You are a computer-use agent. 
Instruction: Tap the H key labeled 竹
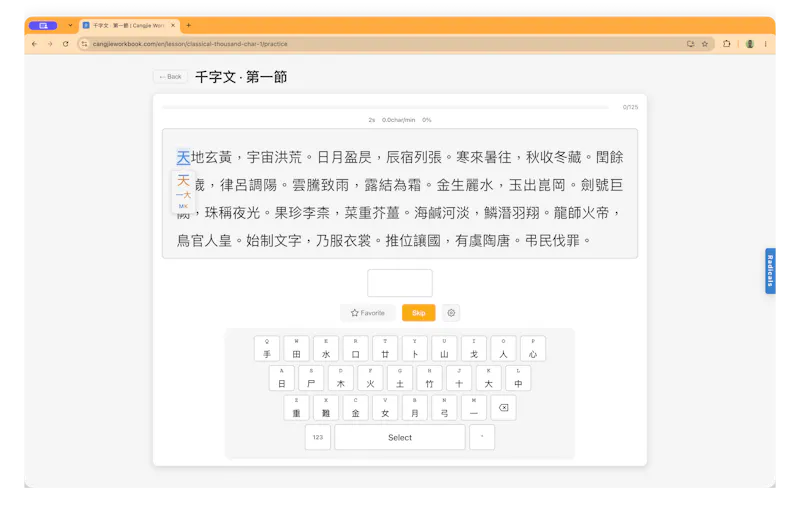pyautogui.click(x=430, y=378)
